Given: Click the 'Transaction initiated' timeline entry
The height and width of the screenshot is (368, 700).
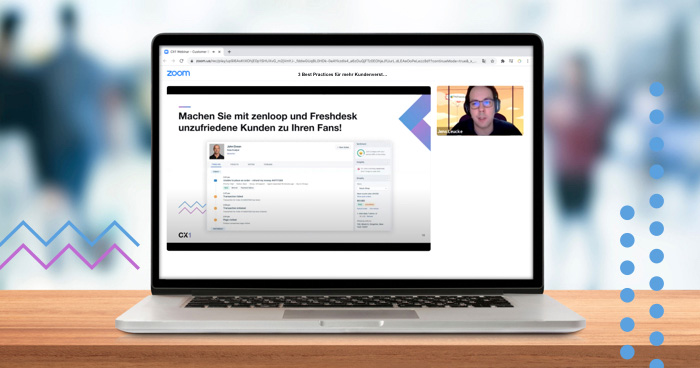Looking at the screenshot, I should [234, 208].
